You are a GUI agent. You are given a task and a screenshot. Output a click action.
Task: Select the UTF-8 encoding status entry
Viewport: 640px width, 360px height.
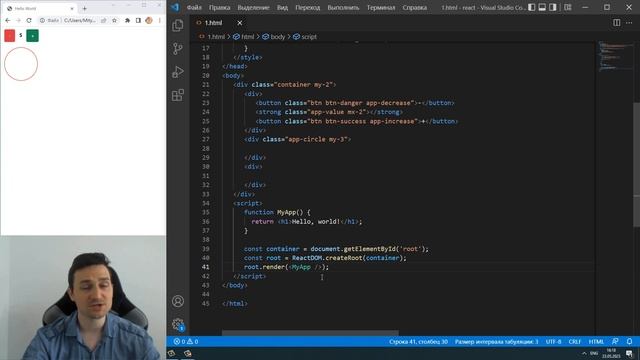pyautogui.click(x=553, y=341)
